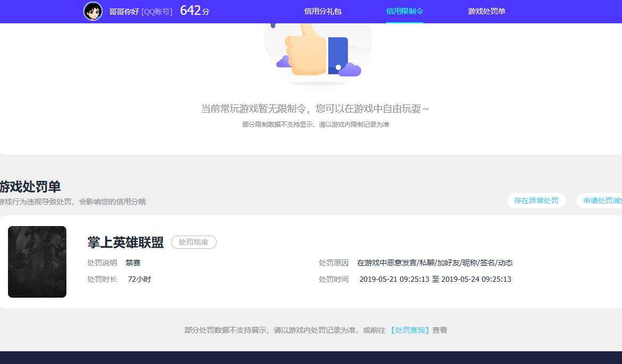Click the 处罚时长 label

coord(102,279)
